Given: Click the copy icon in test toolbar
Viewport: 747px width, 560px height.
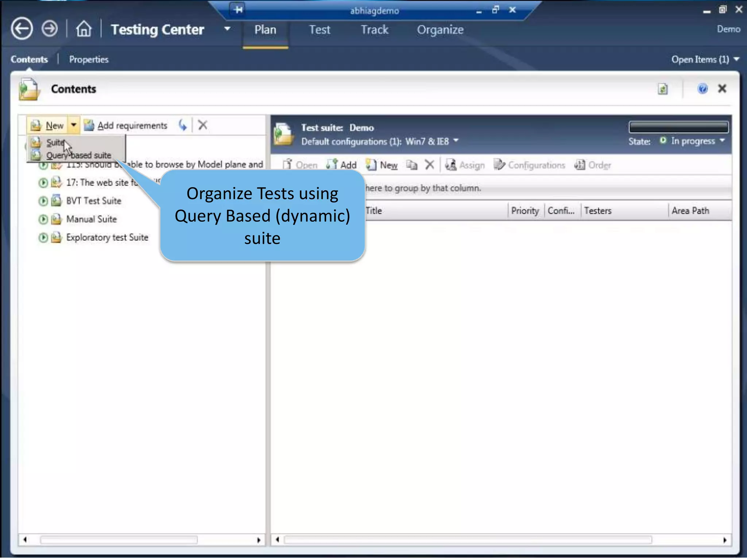Looking at the screenshot, I should tap(411, 165).
